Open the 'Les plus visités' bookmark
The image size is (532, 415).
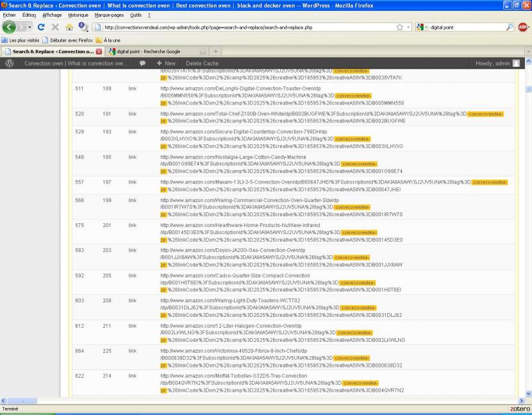(x=21, y=40)
